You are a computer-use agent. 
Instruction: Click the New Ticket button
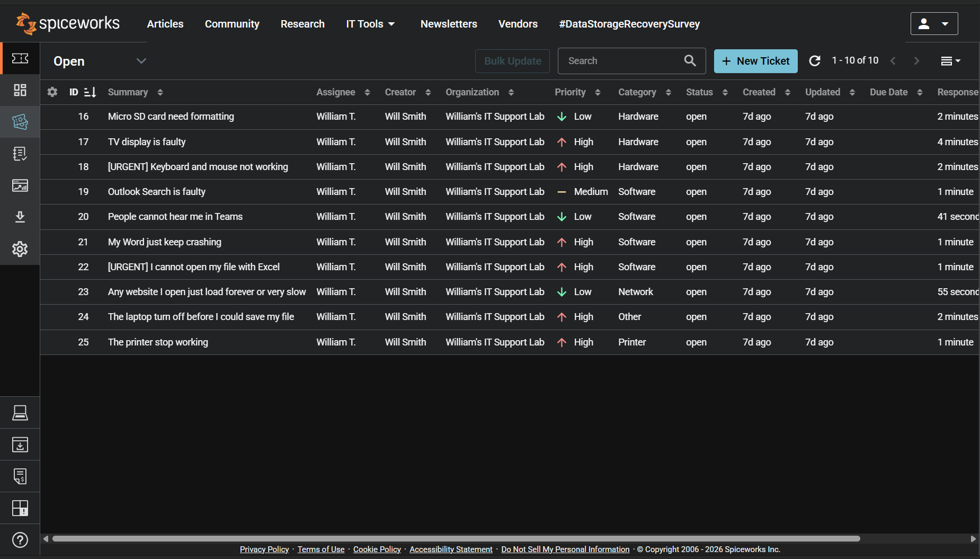click(x=755, y=61)
